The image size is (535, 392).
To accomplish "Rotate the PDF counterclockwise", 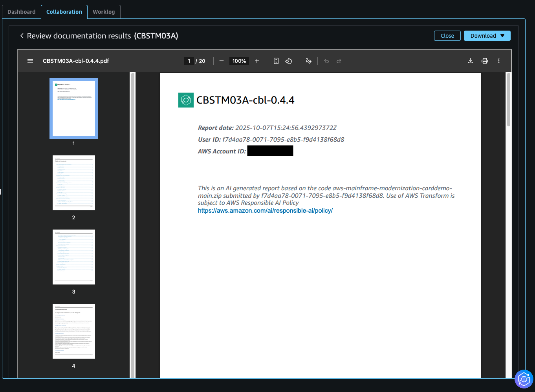I will pos(289,61).
